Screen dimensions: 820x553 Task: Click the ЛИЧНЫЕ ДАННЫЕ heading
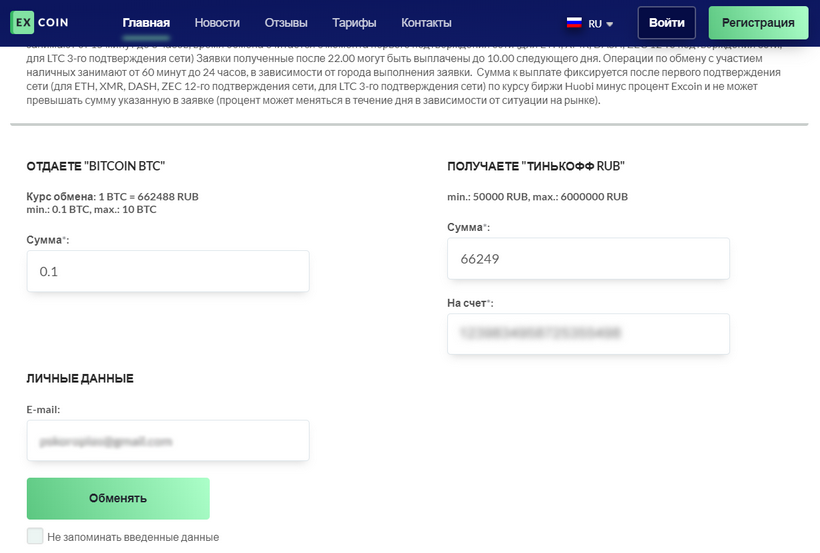pos(80,378)
